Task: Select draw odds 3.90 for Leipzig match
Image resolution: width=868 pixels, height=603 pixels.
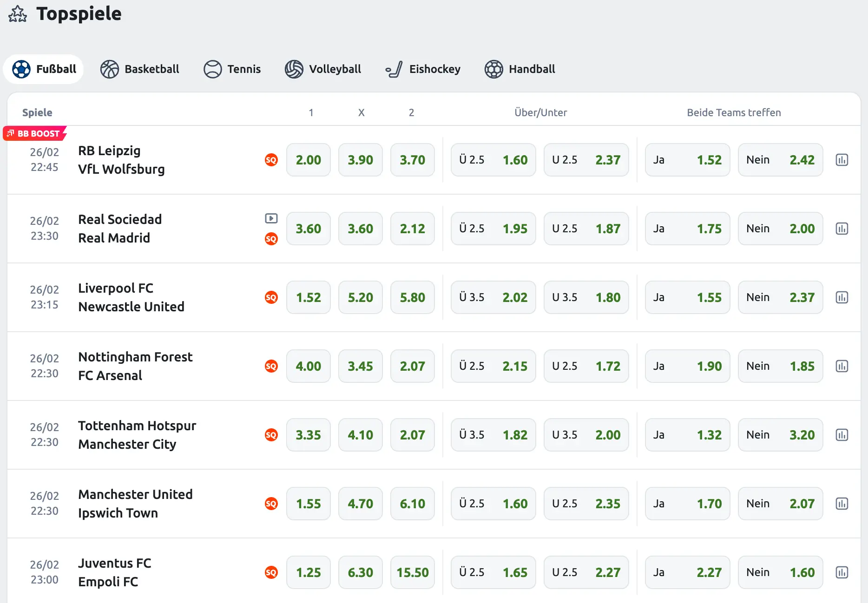Action: [361, 160]
